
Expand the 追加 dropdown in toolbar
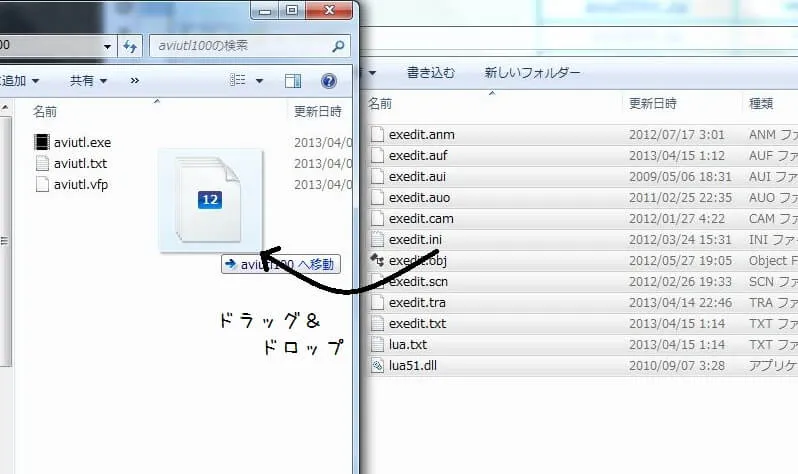[x=19, y=80]
